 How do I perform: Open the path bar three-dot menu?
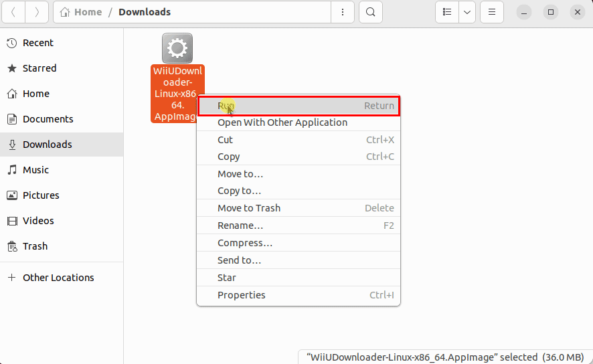click(343, 12)
